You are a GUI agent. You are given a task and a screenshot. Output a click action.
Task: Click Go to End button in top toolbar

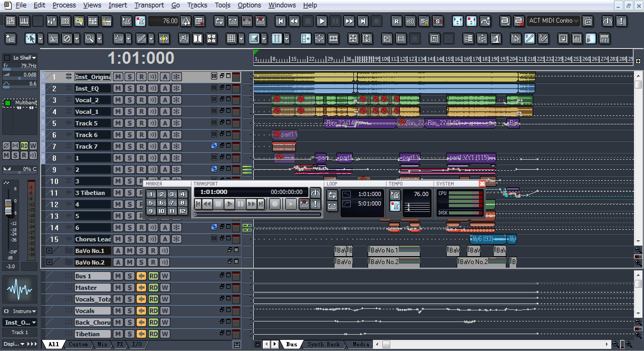(363, 21)
